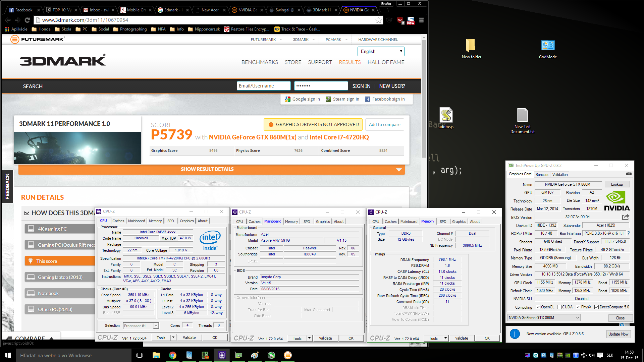Open the Action Center notification icon
644x362 pixels.
tap(600, 355)
